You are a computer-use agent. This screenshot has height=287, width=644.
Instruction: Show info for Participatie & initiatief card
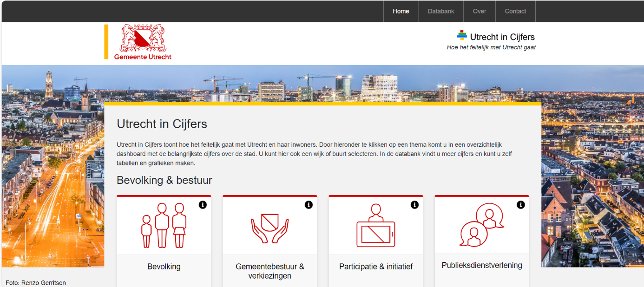click(414, 205)
